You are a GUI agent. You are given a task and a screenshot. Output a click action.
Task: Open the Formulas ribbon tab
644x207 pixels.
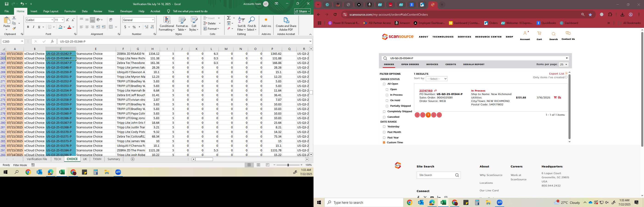point(70,11)
